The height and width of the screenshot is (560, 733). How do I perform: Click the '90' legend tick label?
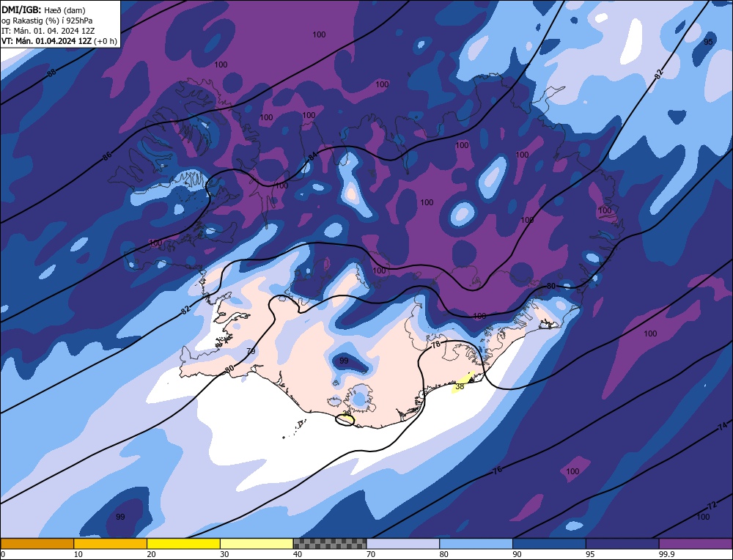coord(517,554)
